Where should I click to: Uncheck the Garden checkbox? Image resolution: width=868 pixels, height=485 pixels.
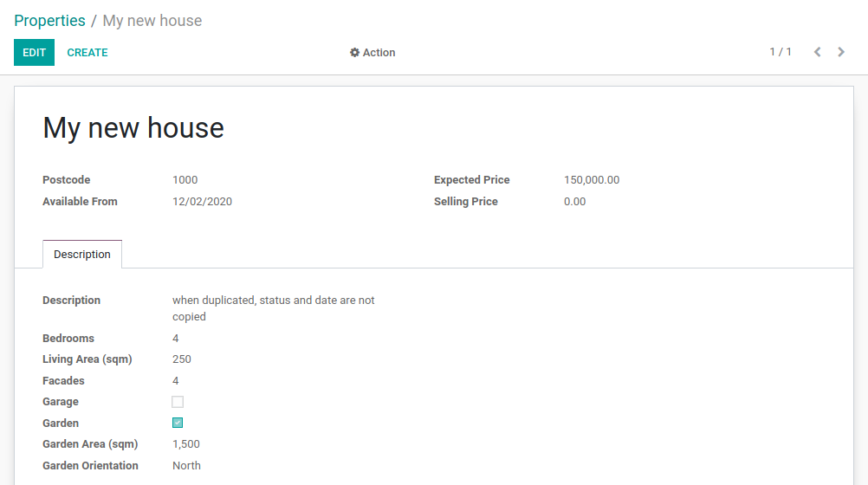pos(178,424)
